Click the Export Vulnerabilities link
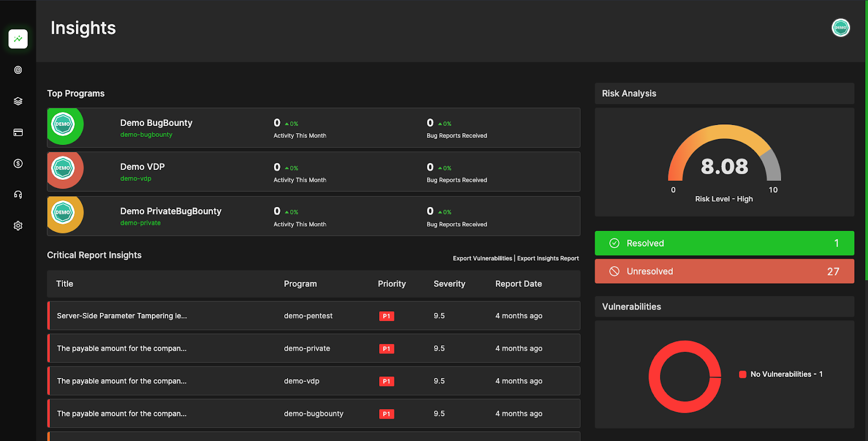This screenshot has width=868, height=441. point(482,259)
